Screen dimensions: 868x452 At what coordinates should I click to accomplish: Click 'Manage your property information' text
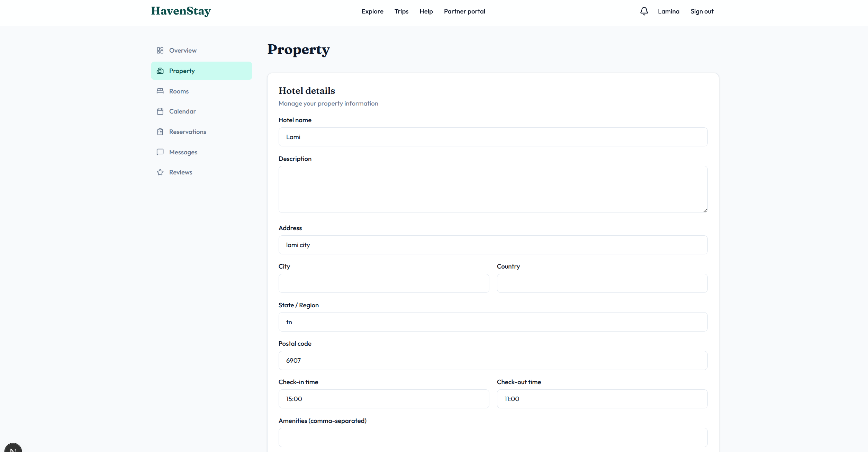coord(328,103)
